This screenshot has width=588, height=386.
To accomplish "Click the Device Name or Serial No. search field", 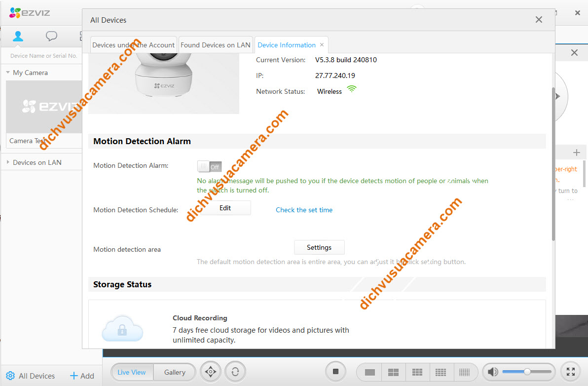I will tap(43, 56).
